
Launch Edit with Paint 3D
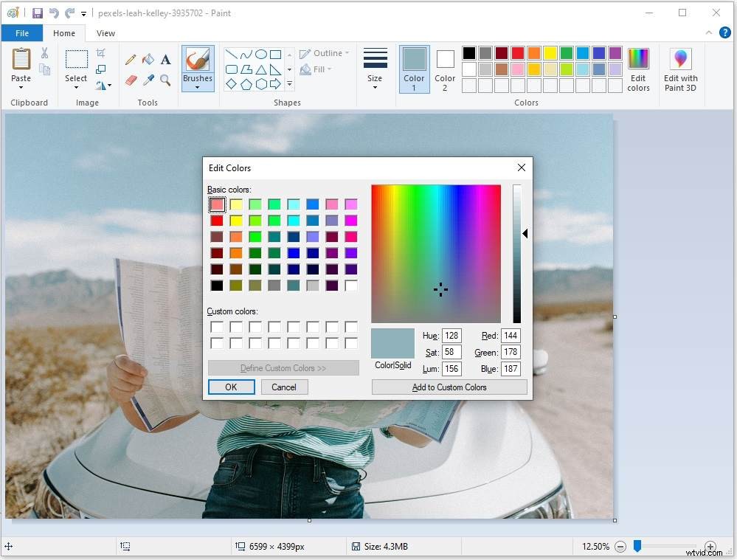pos(679,70)
